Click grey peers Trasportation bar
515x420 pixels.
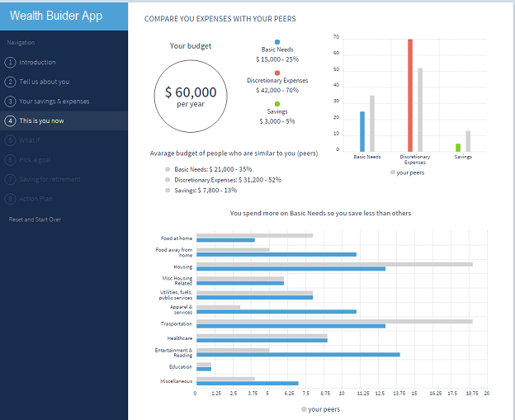point(335,322)
